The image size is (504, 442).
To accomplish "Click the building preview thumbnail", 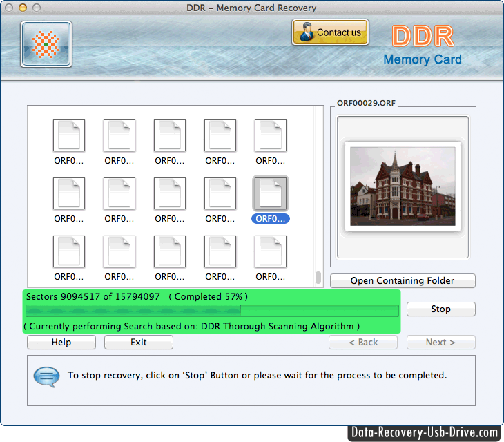I will pos(403,186).
